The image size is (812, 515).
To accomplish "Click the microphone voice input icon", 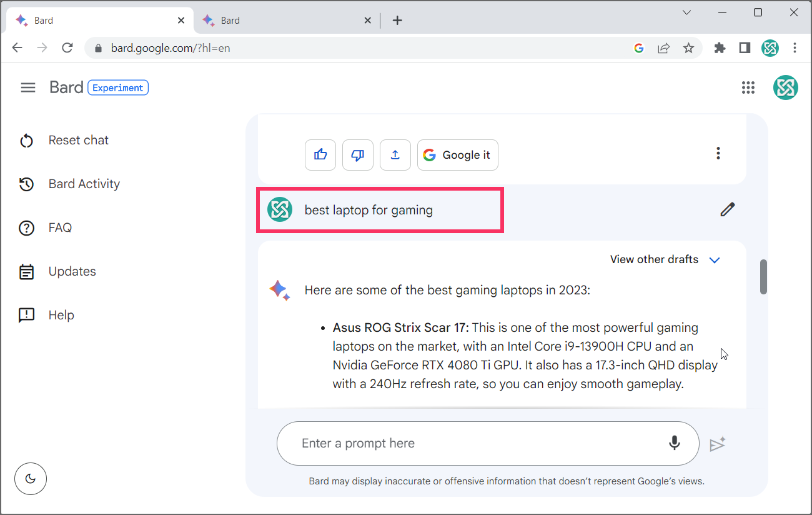I will (675, 443).
